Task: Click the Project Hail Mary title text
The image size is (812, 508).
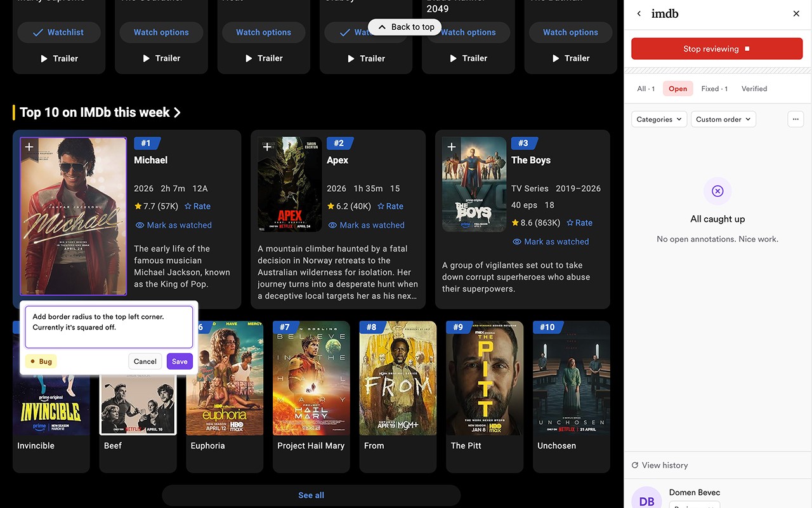Action: (311, 446)
